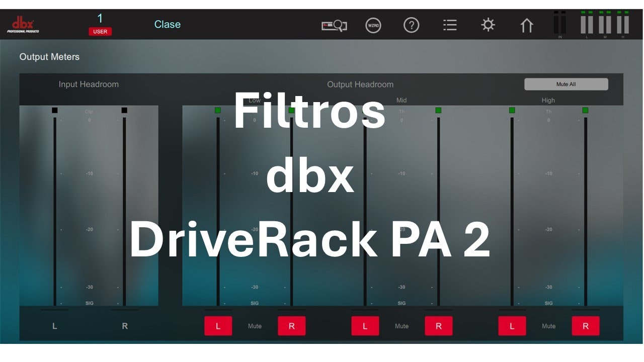Mute the High left output
The width and height of the screenshot is (644, 362).
[x=512, y=326]
